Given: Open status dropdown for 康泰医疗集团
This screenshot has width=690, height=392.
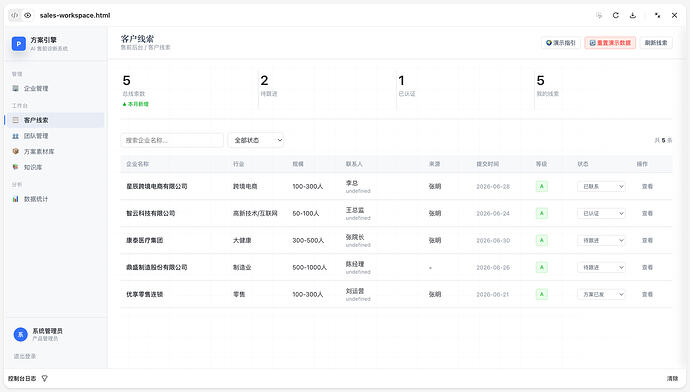Looking at the screenshot, I should coord(601,240).
